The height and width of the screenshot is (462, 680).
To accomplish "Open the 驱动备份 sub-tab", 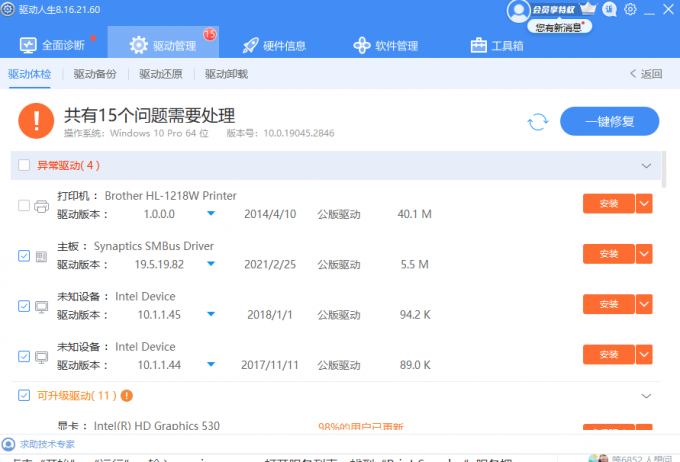I will [95, 74].
